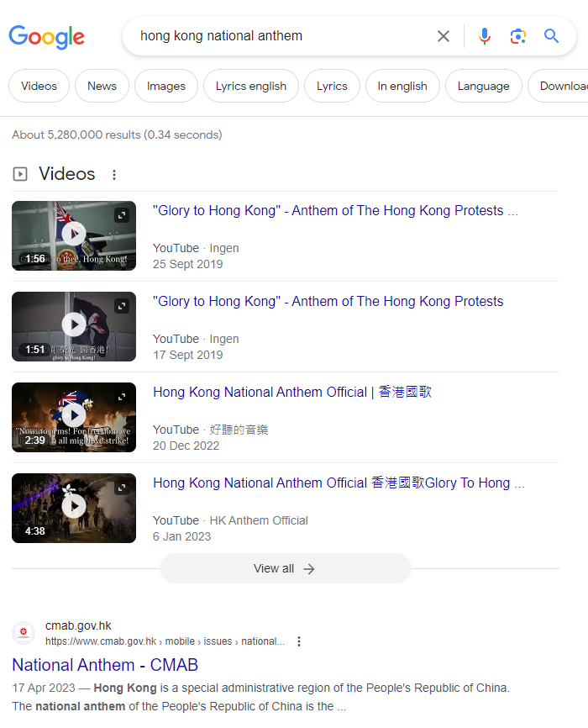The image size is (588, 728).
Task: Select the News filter chip
Action: tap(102, 86)
